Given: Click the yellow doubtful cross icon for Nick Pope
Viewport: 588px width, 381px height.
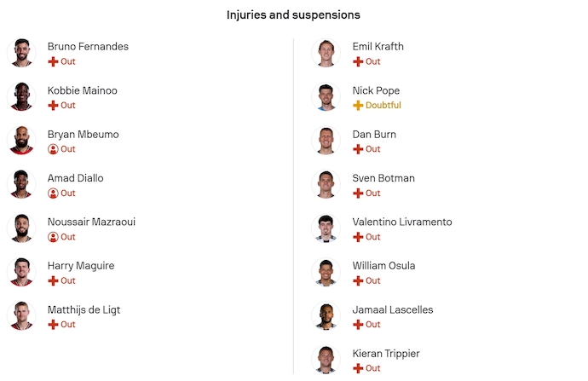Looking at the screenshot, I should coord(358,106).
